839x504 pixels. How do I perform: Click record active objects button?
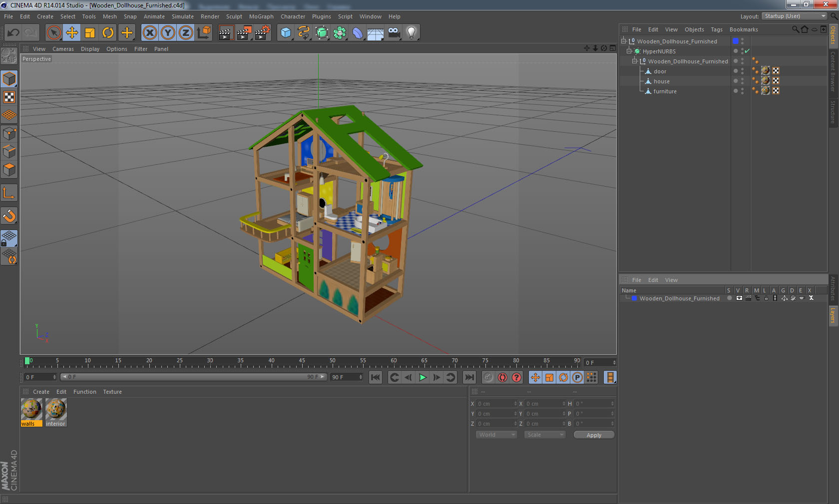click(x=488, y=377)
